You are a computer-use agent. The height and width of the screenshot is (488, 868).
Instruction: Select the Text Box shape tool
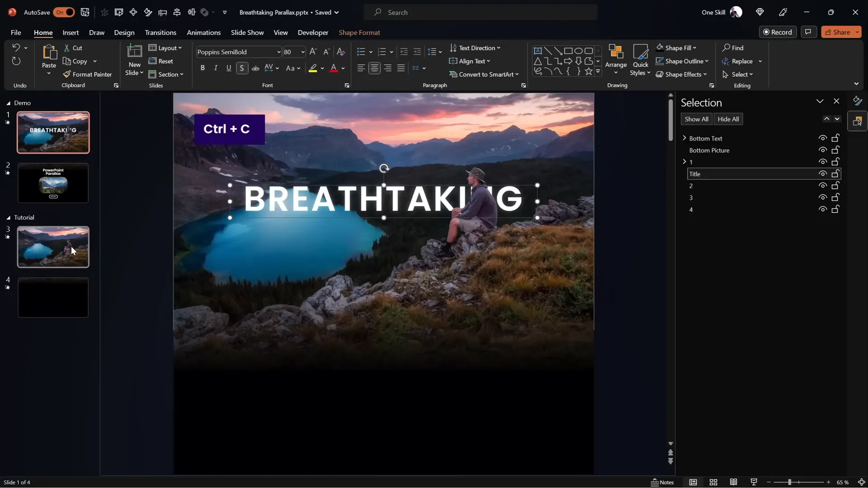(538, 50)
